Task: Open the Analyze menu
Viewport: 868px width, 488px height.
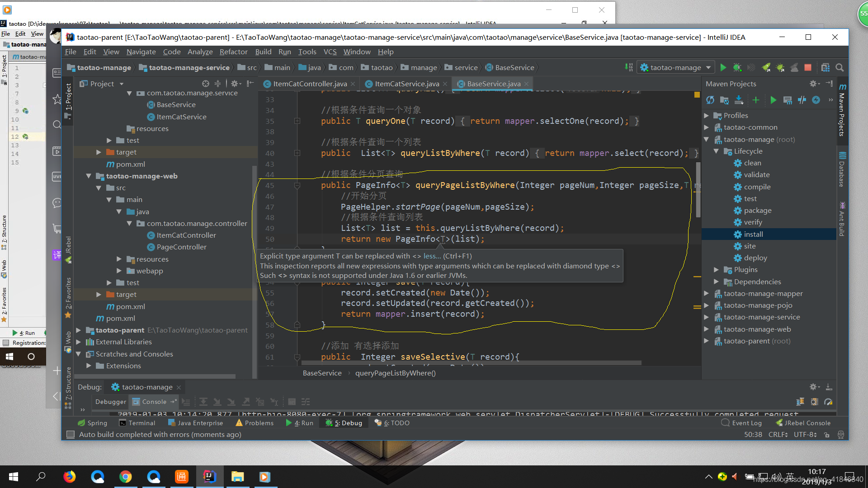Action: pyautogui.click(x=200, y=52)
